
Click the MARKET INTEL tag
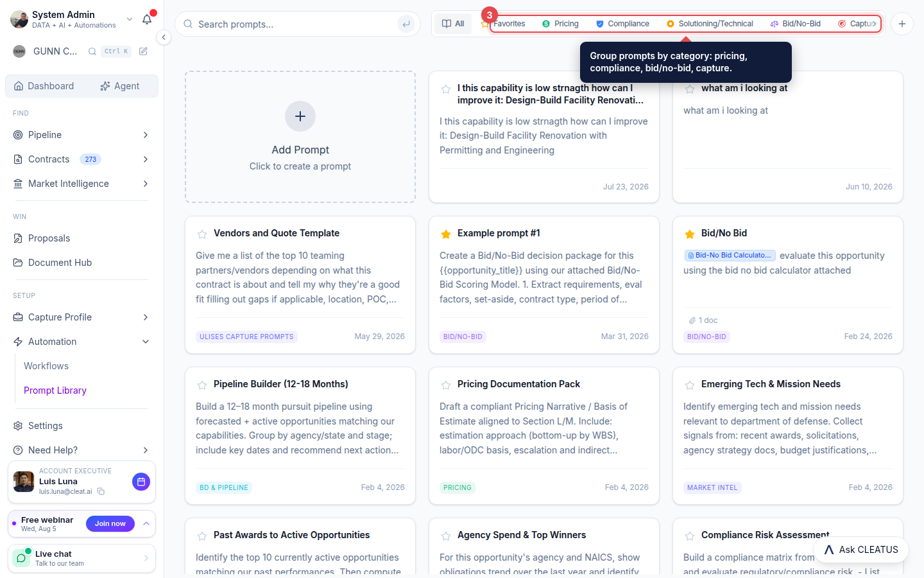(x=712, y=487)
